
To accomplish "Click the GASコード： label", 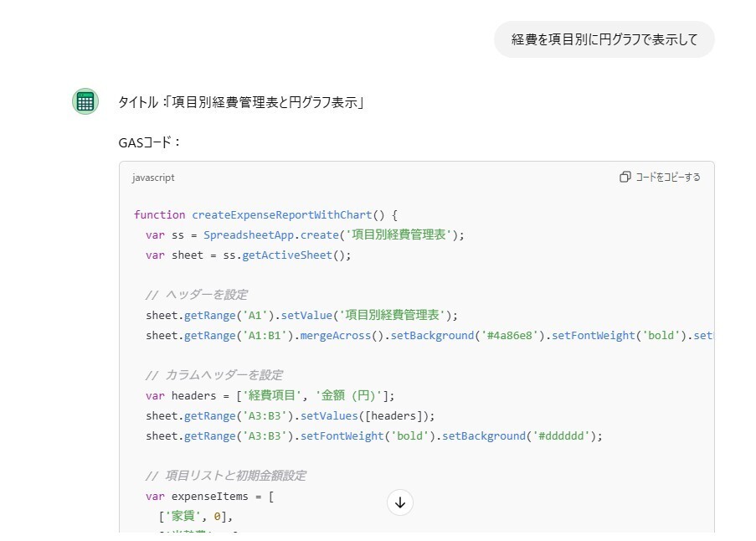I will click(x=149, y=142).
